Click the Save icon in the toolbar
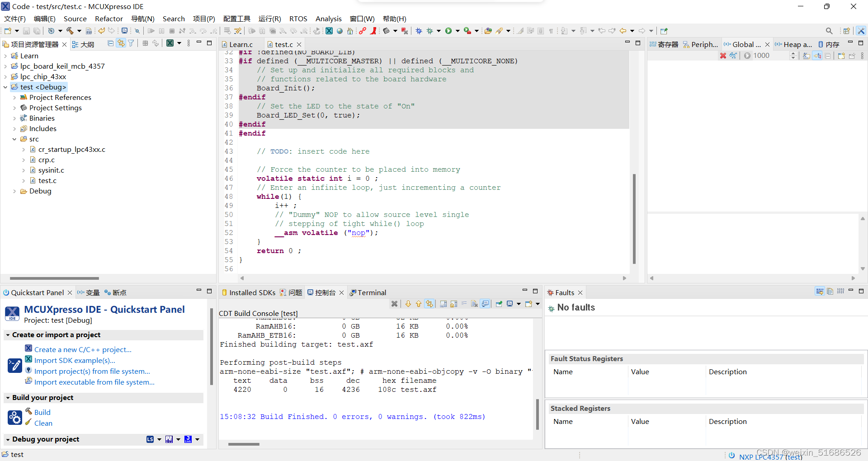 point(26,31)
